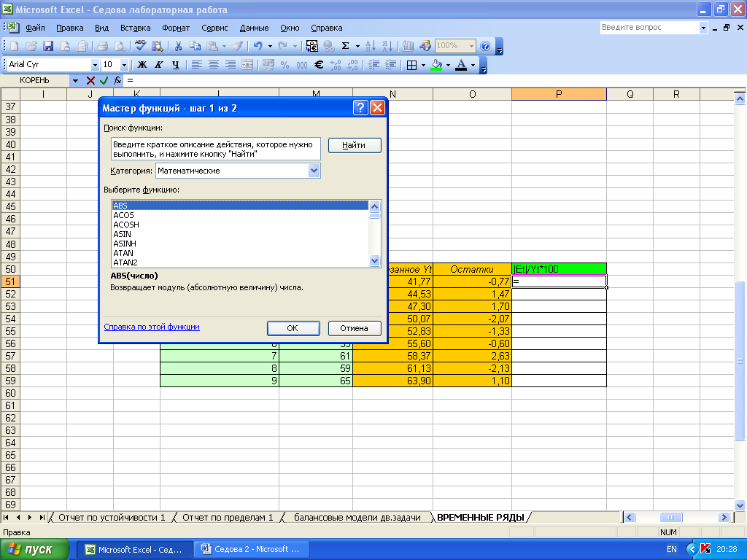
Task: Align text left
Action: (x=197, y=65)
